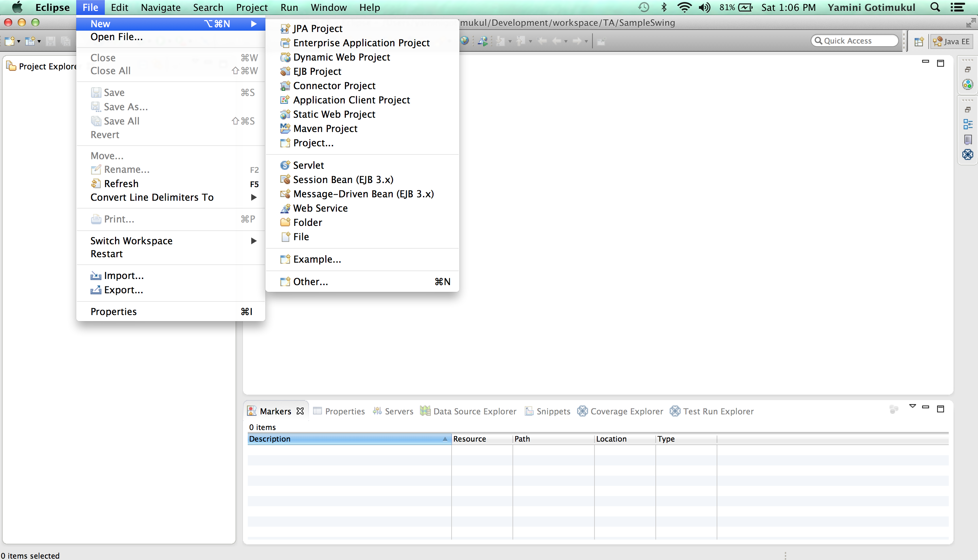The image size is (978, 560).
Task: Open the Window menu
Action: pyautogui.click(x=328, y=7)
